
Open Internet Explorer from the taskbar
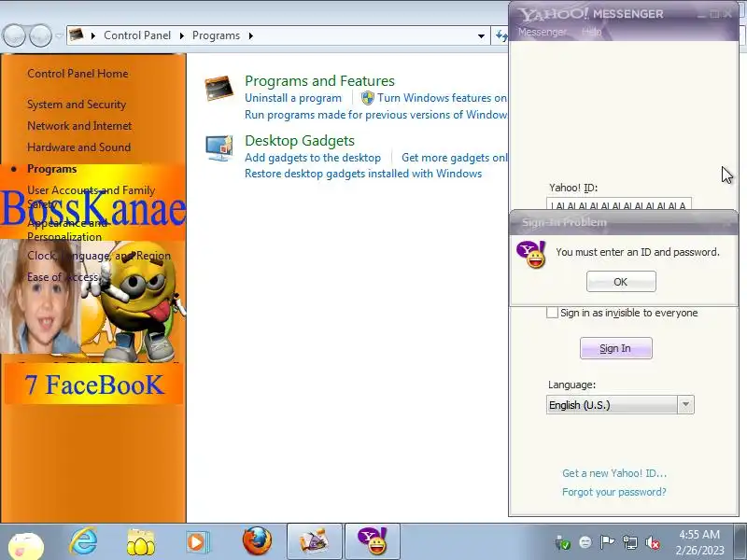(x=84, y=541)
